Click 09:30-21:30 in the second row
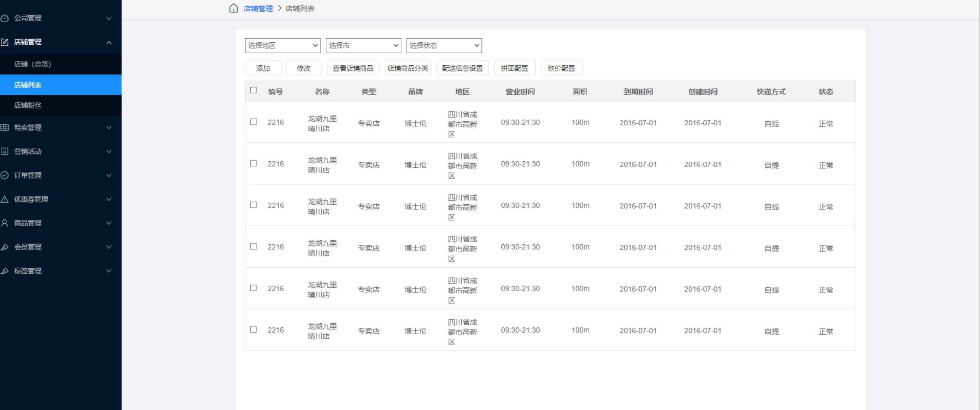 [x=520, y=164]
